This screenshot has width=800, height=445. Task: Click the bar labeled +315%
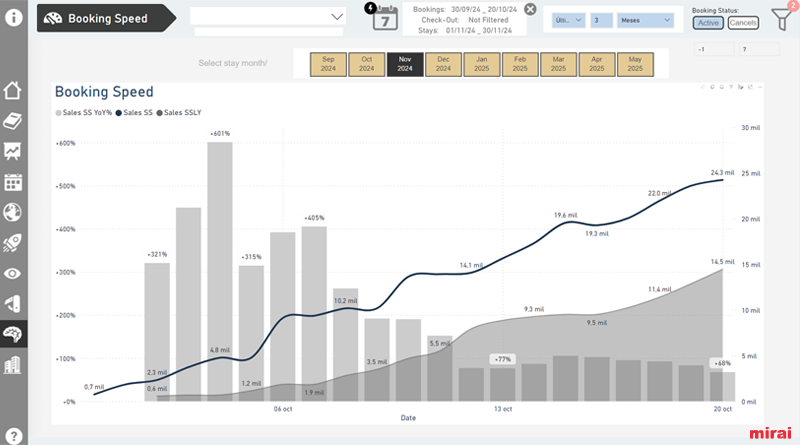[252, 333]
